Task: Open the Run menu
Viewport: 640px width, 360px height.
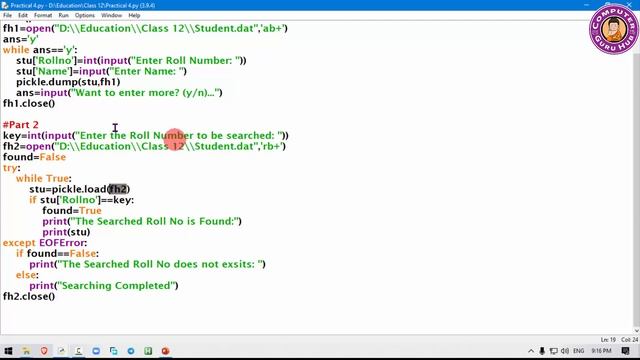Action: [x=63, y=15]
